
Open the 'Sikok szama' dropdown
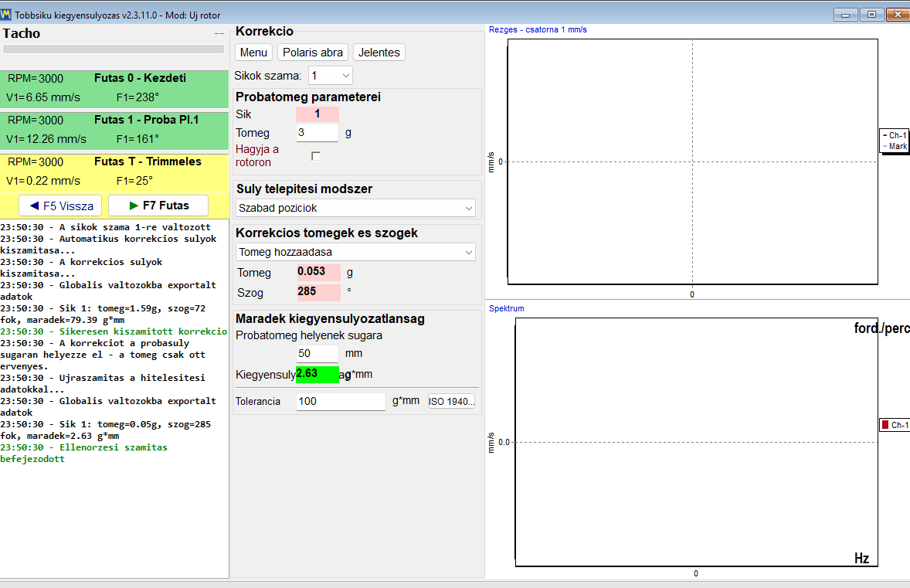pos(330,76)
